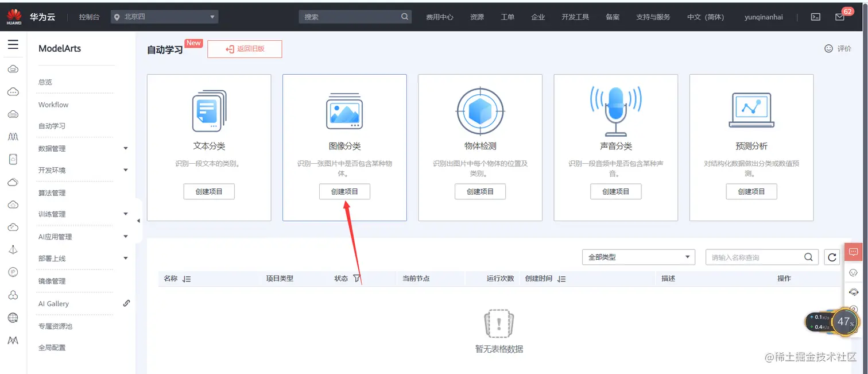Open the 支持与服务 menu

tap(653, 17)
